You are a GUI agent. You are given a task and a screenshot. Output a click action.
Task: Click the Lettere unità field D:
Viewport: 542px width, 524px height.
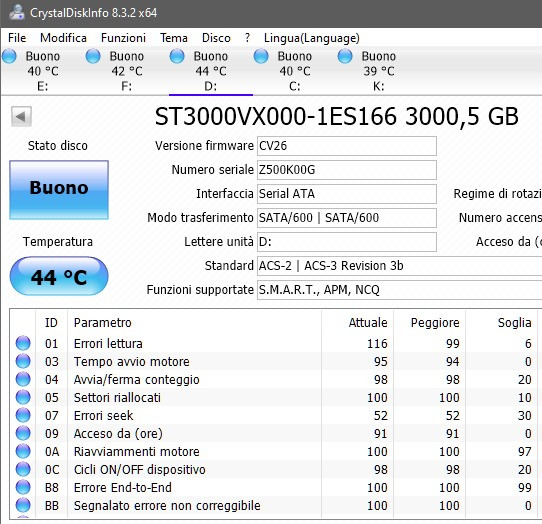(x=347, y=242)
